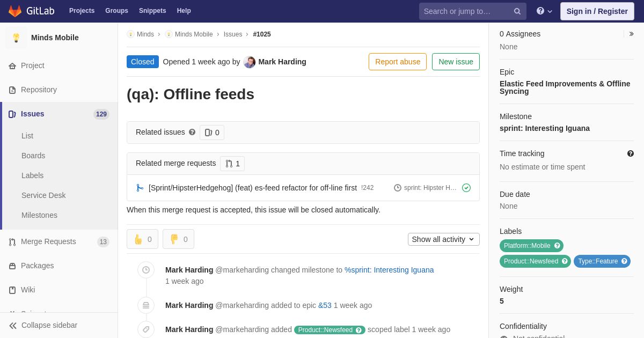Viewport: 644px width, 338px height.
Task: Open Elastic Feed Improvements epic in sidebar
Action: pos(565,87)
